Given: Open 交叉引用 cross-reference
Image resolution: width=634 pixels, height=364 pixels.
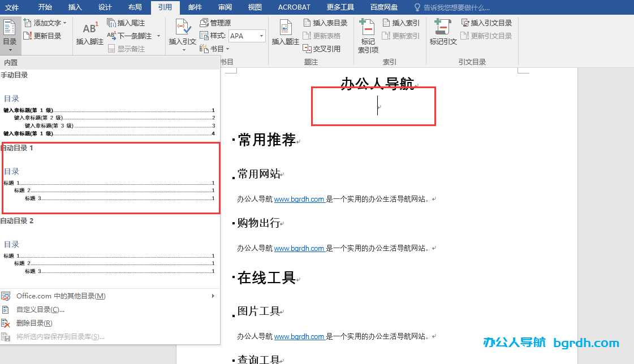Looking at the screenshot, I should [322, 49].
